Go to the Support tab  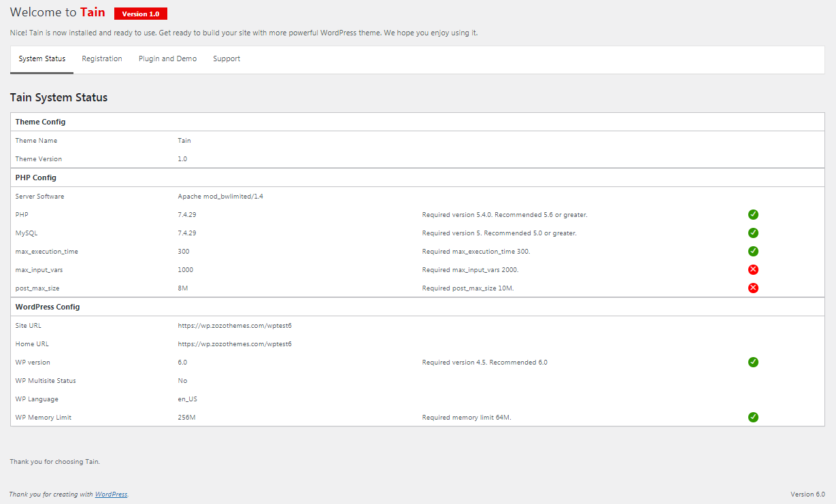227,59
